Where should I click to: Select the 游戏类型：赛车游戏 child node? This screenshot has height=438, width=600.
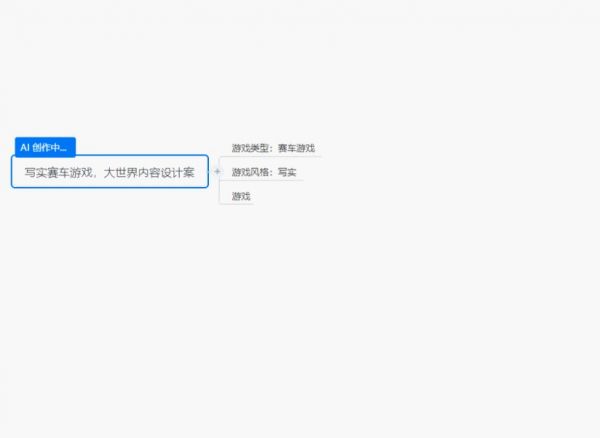pos(273,148)
